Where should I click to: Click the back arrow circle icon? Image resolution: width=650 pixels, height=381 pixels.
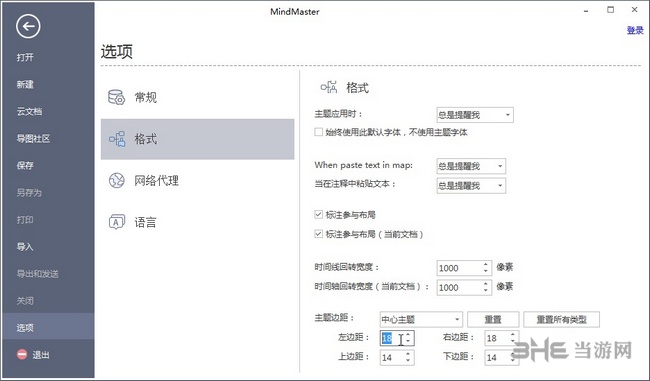pyautogui.click(x=28, y=27)
